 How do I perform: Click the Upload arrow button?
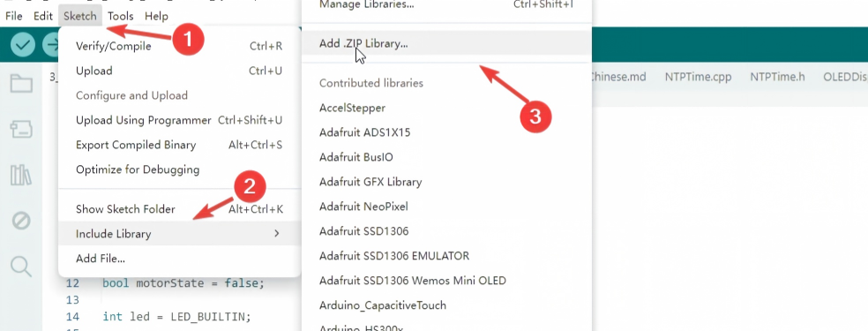pos(51,45)
